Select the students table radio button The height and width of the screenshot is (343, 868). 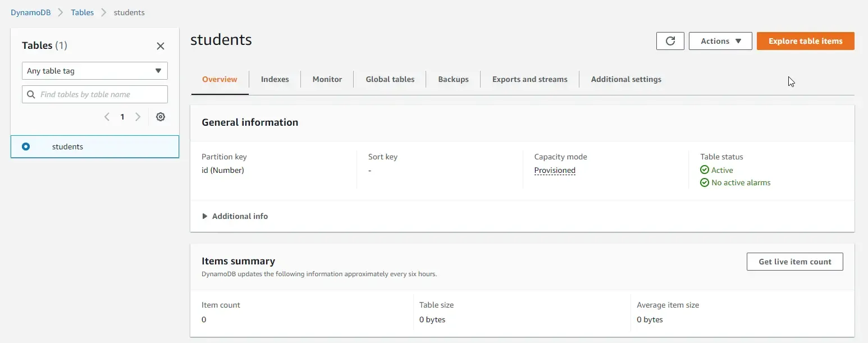coord(26,147)
